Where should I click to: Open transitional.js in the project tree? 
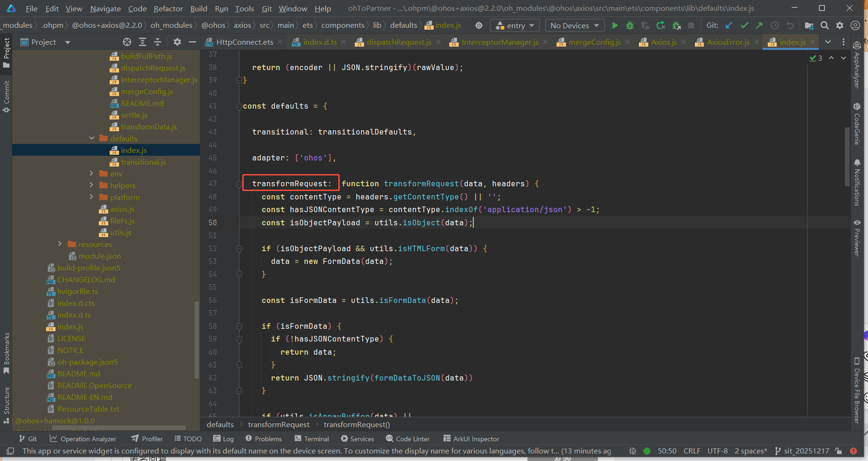click(x=143, y=162)
